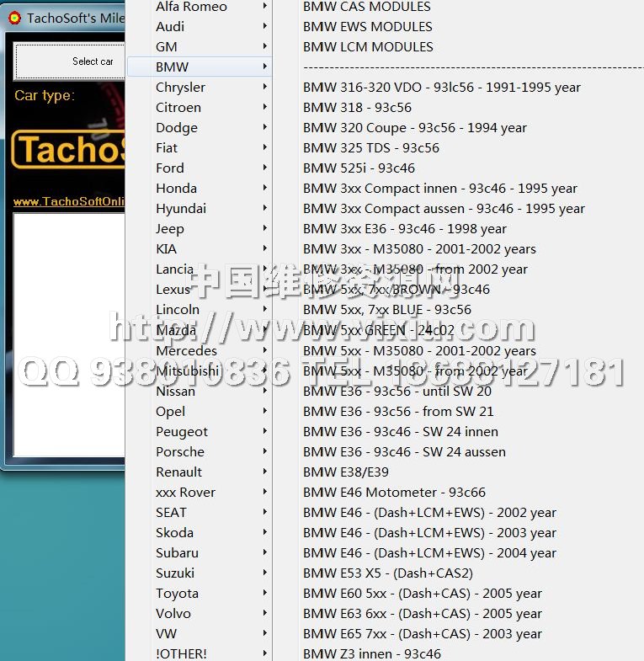The image size is (644, 661).
Task: Select BMW E46 Motometer - 93c66
Action: pyautogui.click(x=394, y=492)
